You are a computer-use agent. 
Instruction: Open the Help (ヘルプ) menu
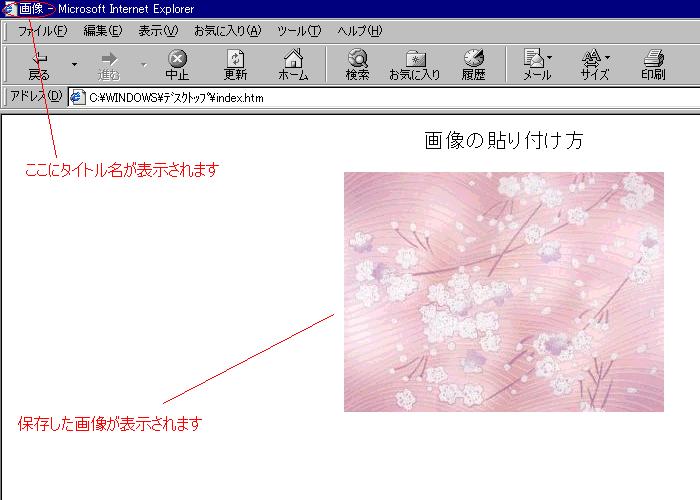tap(360, 31)
